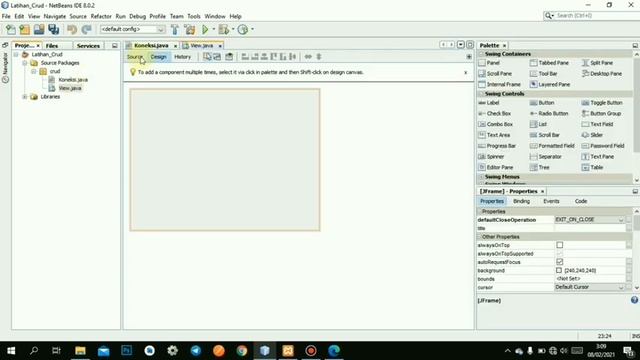This screenshot has height=360, width=640.
Task: Open the Run button dropdown arrow
Action: 213,29
